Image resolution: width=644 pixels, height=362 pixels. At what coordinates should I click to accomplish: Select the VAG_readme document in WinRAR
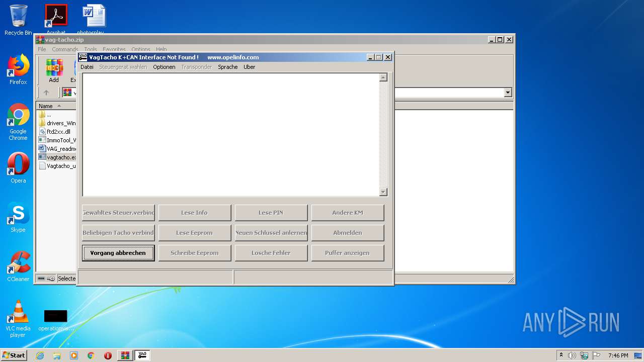coord(57,149)
